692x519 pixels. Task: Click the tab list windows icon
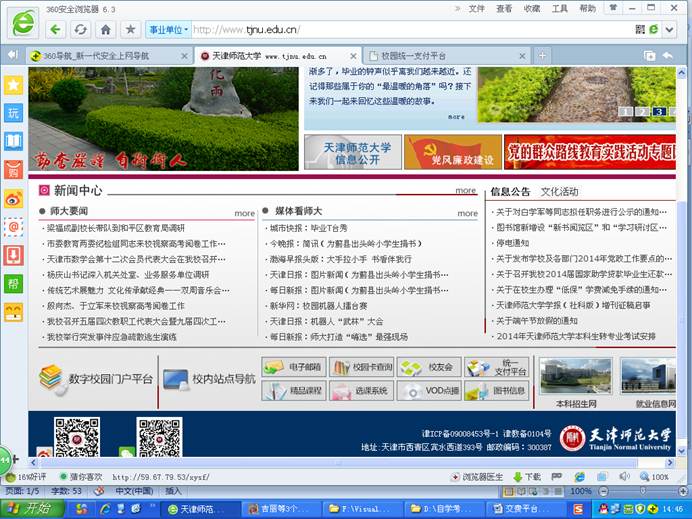[x=649, y=56]
